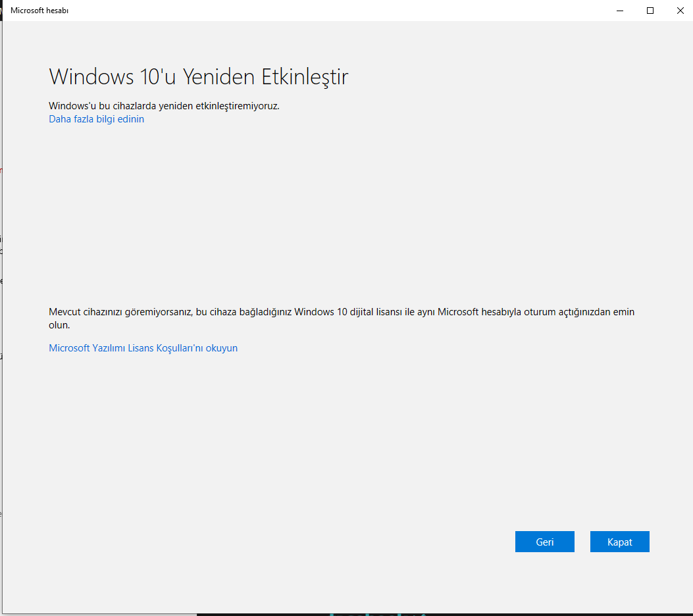
Task: Maximize the Microsoft hesabı window
Action: point(650,11)
